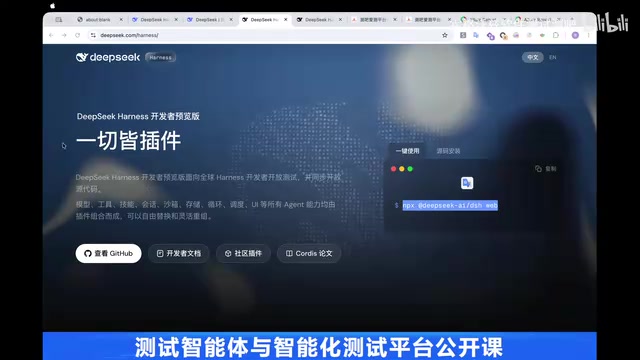Image resolution: width=640 pixels, height=360 pixels.
Task: Switch language to EN
Action: coord(552,58)
